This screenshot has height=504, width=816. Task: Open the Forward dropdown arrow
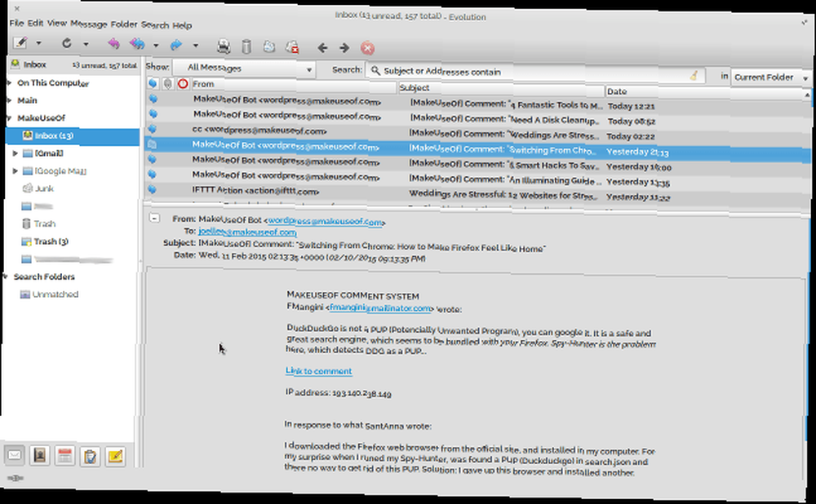[196, 46]
